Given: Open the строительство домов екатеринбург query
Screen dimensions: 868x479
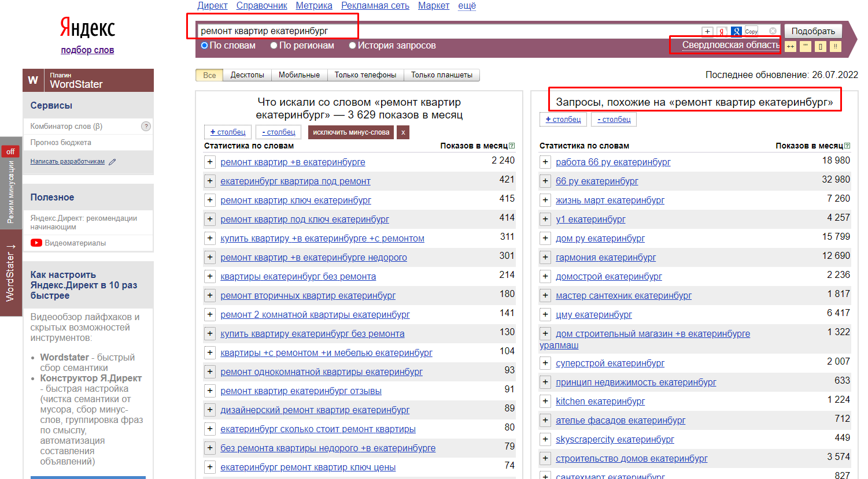Looking at the screenshot, I should click(x=631, y=459).
